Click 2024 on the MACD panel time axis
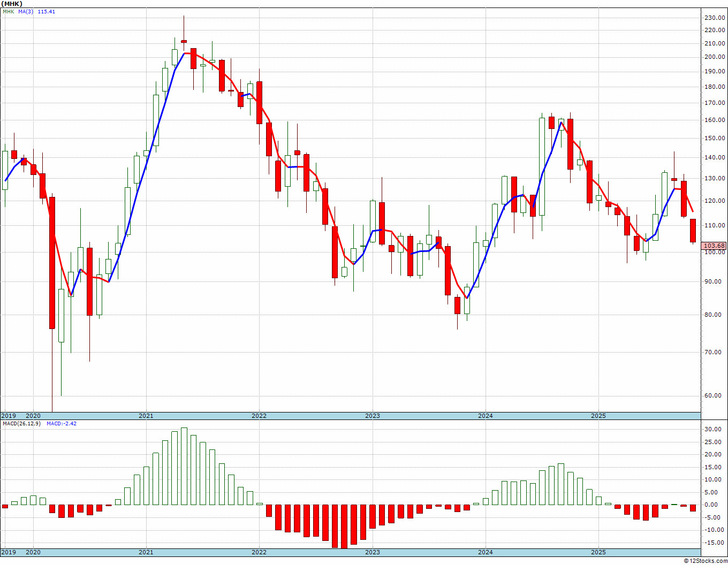This screenshot has width=728, height=565. click(486, 553)
